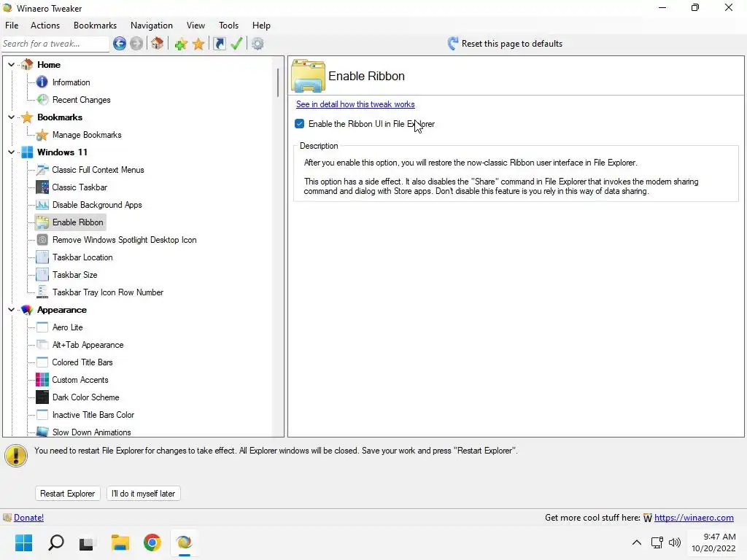747x560 pixels.
Task: Click the tree panel vertical scrollbar thumb
Action: 278,82
